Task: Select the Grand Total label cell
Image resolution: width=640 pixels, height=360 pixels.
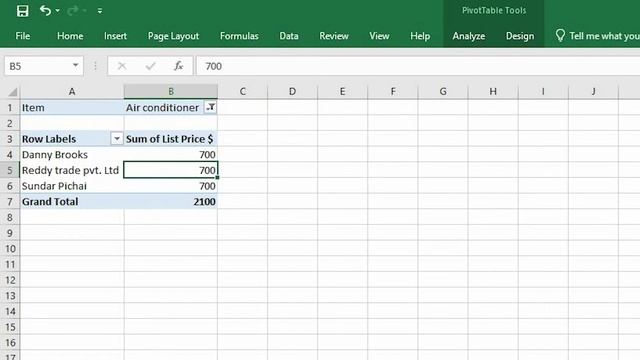Action: click(x=72, y=202)
